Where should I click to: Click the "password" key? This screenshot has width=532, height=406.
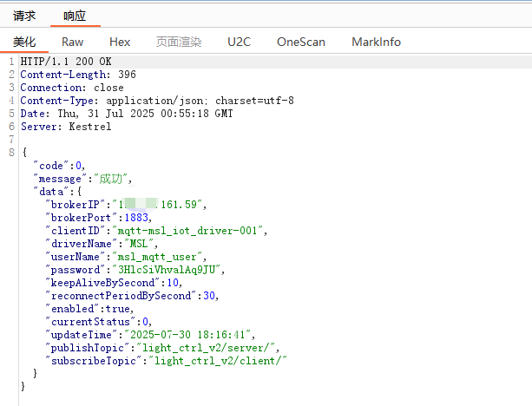[x=75, y=270]
